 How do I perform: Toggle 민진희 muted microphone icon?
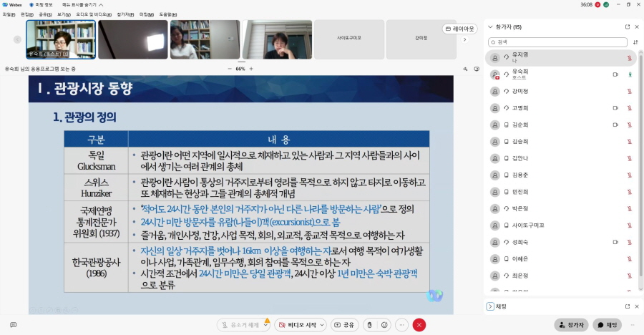(x=629, y=192)
